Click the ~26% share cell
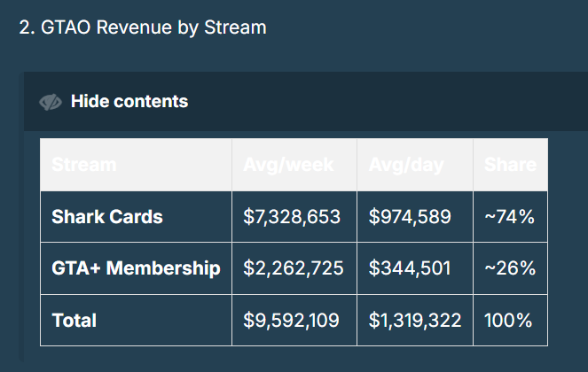The image size is (588, 372). coord(510,268)
